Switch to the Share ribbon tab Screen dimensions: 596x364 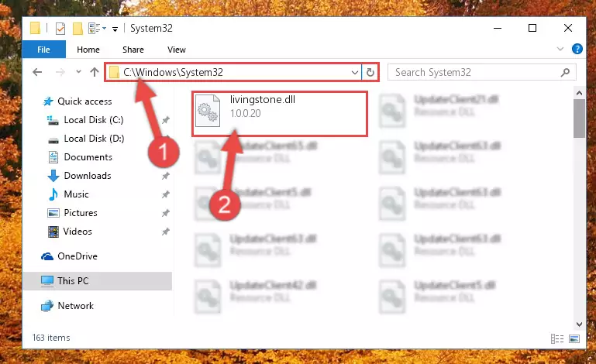[x=133, y=50]
